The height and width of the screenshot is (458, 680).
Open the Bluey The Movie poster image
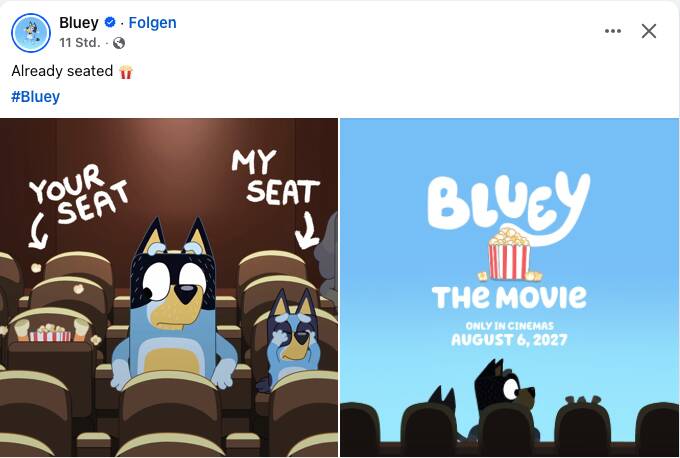tap(510, 287)
